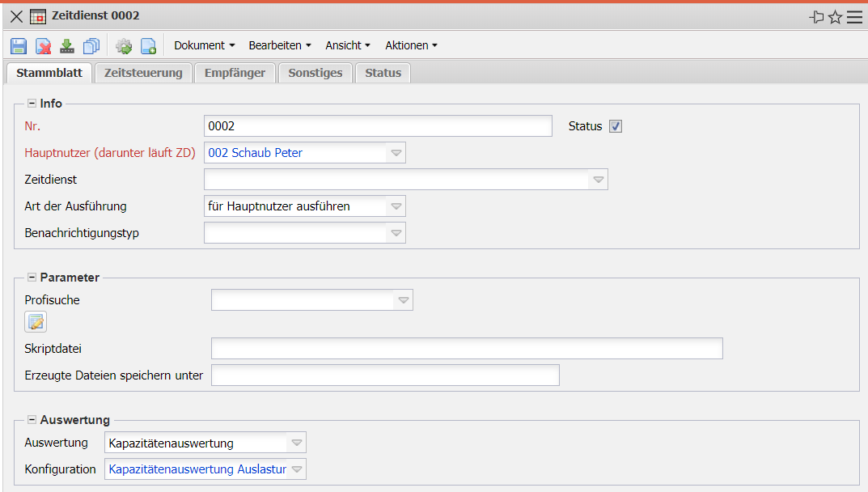
Task: Switch to the Zeitsteuerung tab
Action: pyautogui.click(x=143, y=73)
